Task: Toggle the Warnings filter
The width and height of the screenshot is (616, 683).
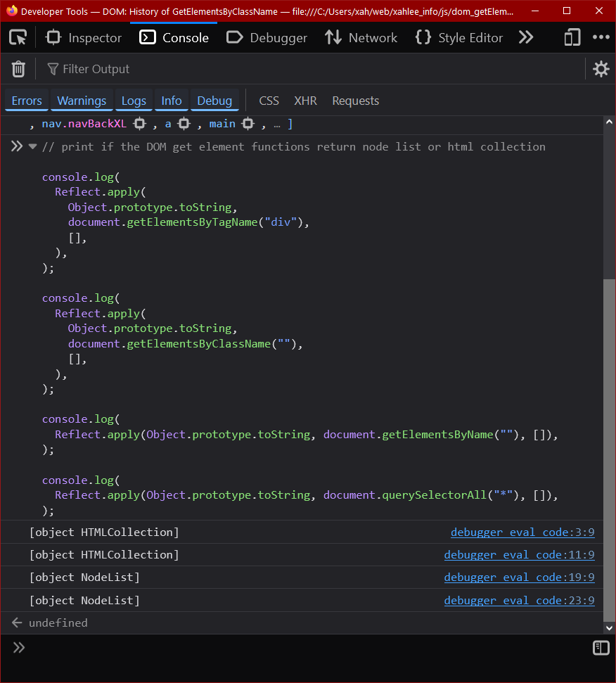Action: [82, 101]
